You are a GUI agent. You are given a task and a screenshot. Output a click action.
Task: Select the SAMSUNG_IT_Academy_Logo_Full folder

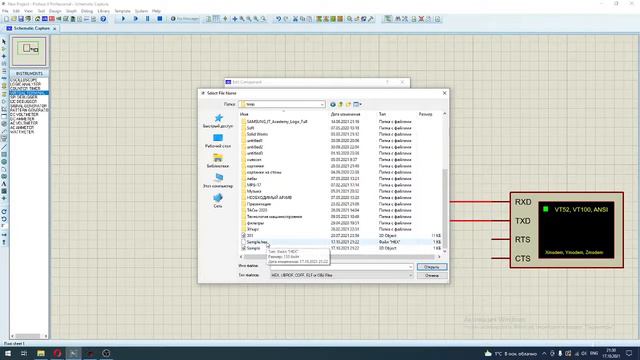point(277,122)
